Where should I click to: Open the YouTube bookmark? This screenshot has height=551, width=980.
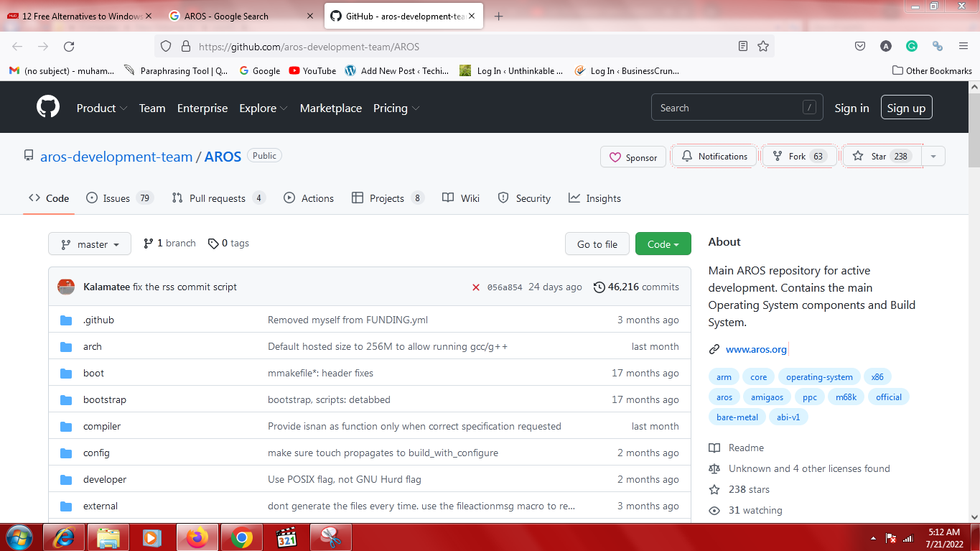[312, 70]
